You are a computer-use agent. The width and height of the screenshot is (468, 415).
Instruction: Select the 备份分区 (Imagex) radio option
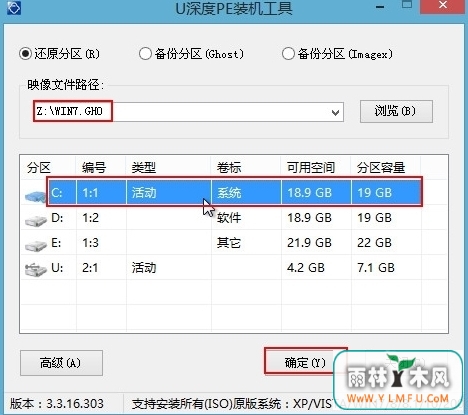click(x=288, y=54)
